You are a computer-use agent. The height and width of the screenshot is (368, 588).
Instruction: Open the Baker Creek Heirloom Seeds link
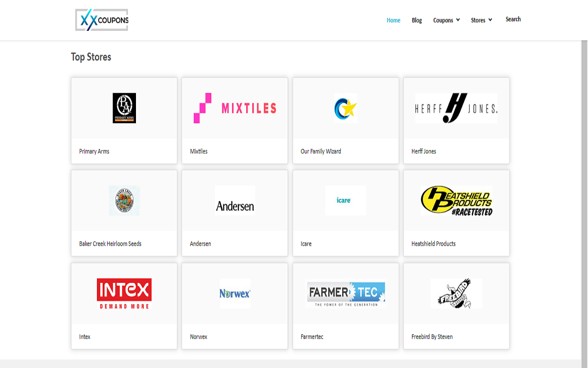coord(110,244)
